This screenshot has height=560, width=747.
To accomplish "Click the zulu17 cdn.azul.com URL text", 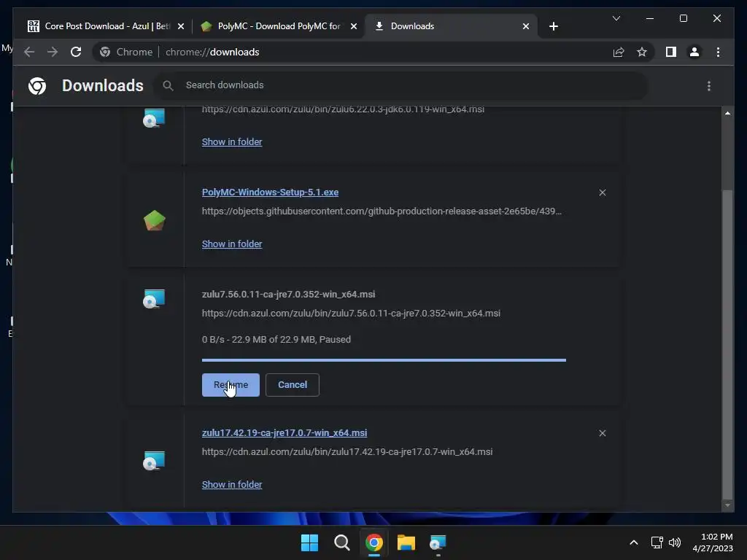I will (347, 452).
